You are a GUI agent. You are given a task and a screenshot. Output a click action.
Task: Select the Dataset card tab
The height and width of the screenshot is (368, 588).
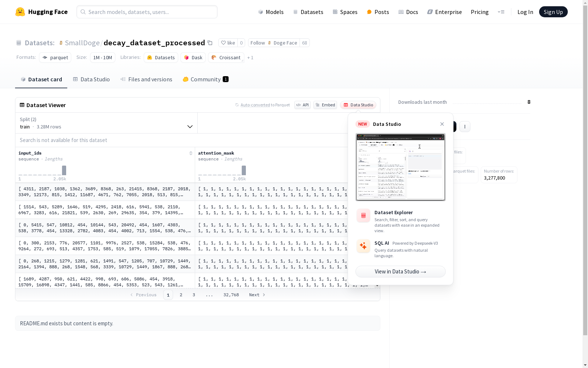(41, 79)
